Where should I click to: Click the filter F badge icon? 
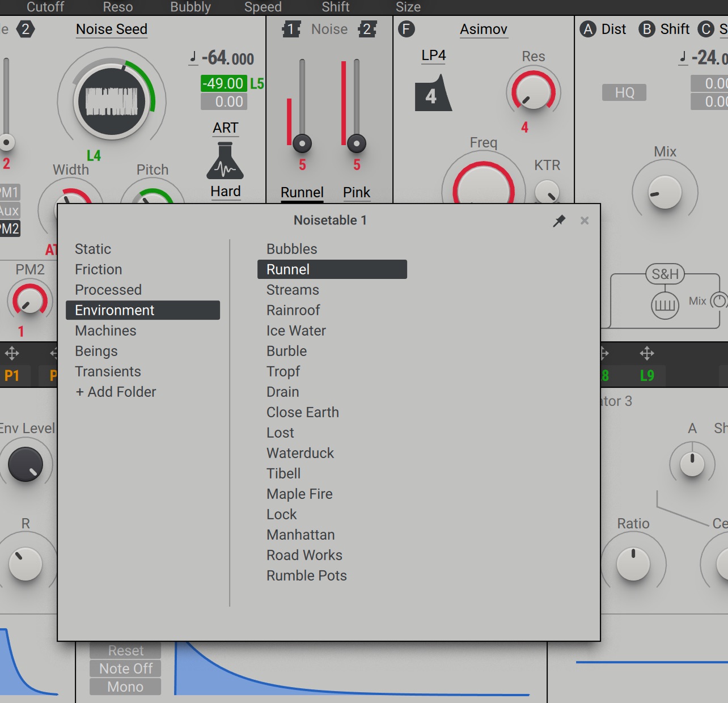coord(407,29)
